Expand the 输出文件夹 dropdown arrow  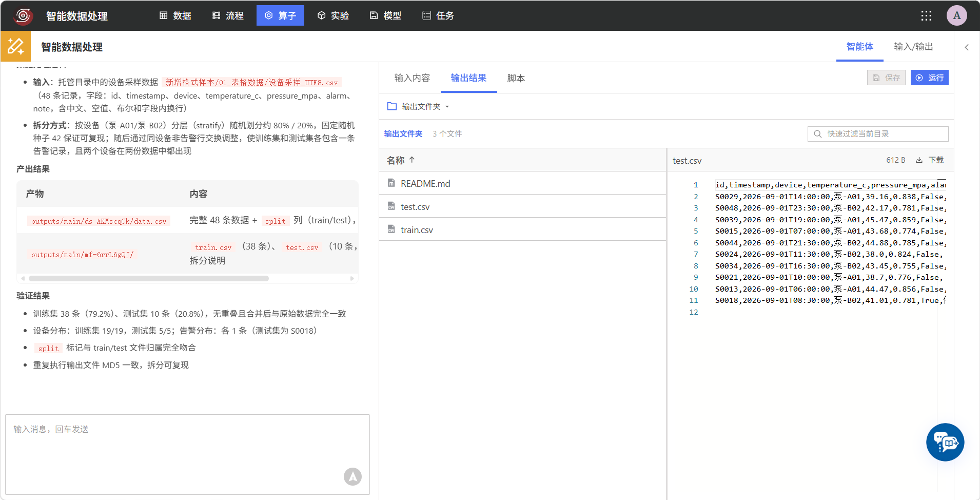pos(447,107)
